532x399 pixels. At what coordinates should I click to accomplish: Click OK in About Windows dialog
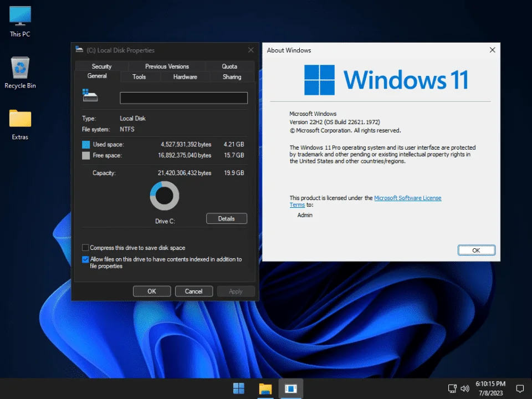point(476,250)
